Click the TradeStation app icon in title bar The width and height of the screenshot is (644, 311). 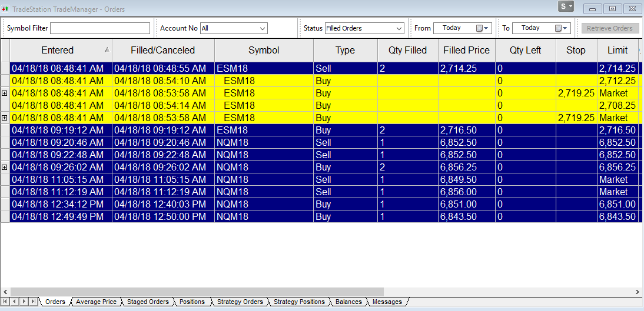pyautogui.click(x=5, y=9)
